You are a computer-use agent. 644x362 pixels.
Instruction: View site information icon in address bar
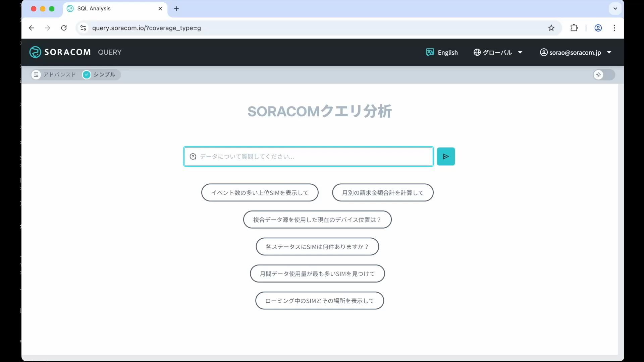point(83,28)
